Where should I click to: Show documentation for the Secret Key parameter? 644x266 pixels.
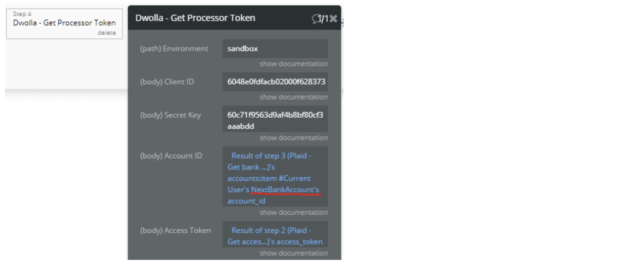[293, 138]
